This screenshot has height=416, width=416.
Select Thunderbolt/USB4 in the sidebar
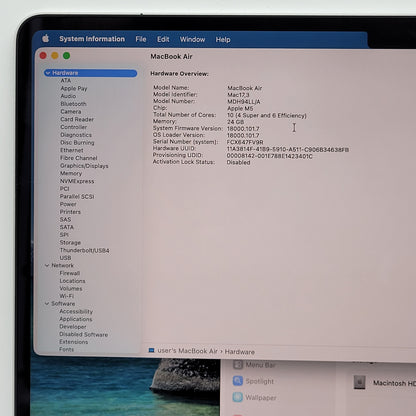(x=84, y=250)
